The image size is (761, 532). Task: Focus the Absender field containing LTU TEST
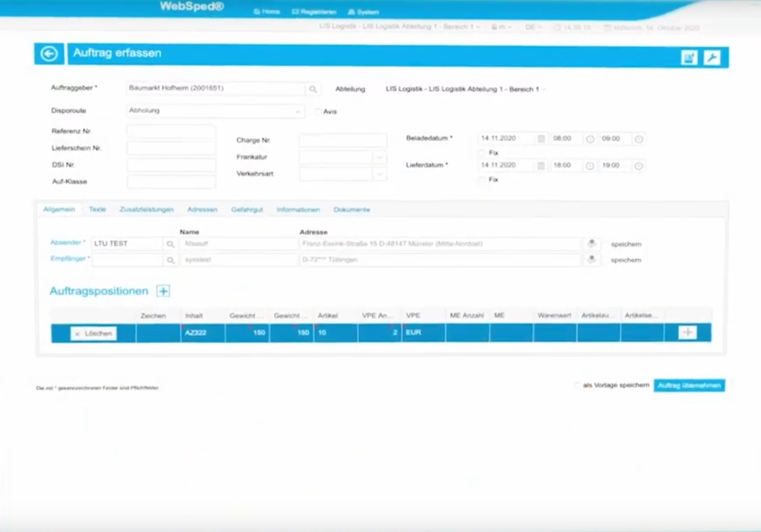pyautogui.click(x=127, y=244)
